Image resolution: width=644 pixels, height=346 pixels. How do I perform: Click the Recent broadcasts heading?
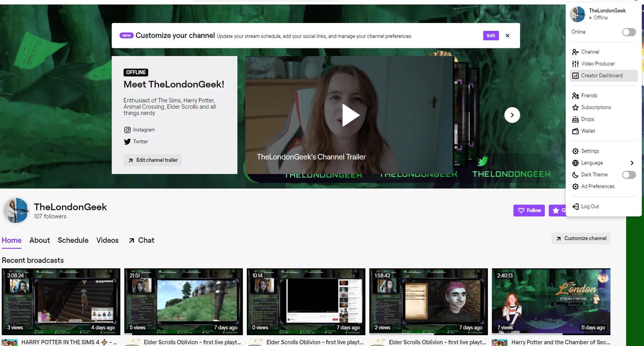coord(33,261)
